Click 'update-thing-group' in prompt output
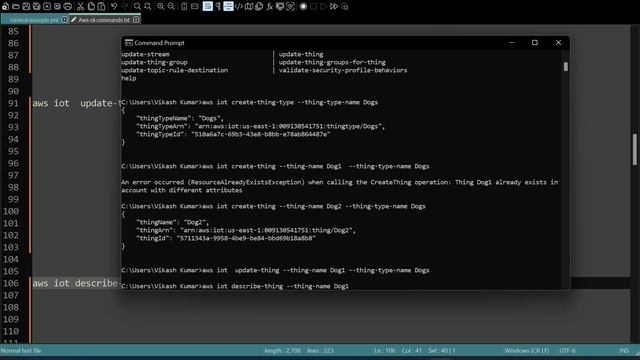Viewport: 640px width, 360px height. pos(154,62)
